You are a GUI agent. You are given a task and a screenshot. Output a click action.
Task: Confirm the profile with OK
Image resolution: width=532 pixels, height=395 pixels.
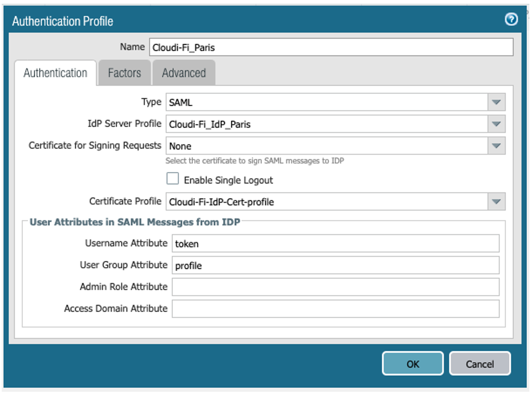coord(413,364)
